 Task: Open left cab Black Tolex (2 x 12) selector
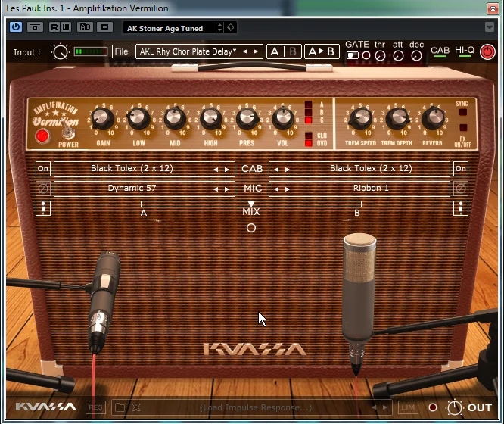(132, 169)
